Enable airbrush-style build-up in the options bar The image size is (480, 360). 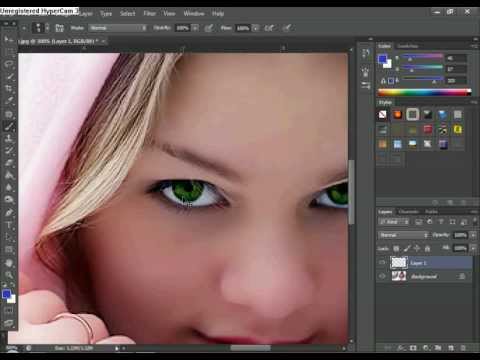click(269, 28)
